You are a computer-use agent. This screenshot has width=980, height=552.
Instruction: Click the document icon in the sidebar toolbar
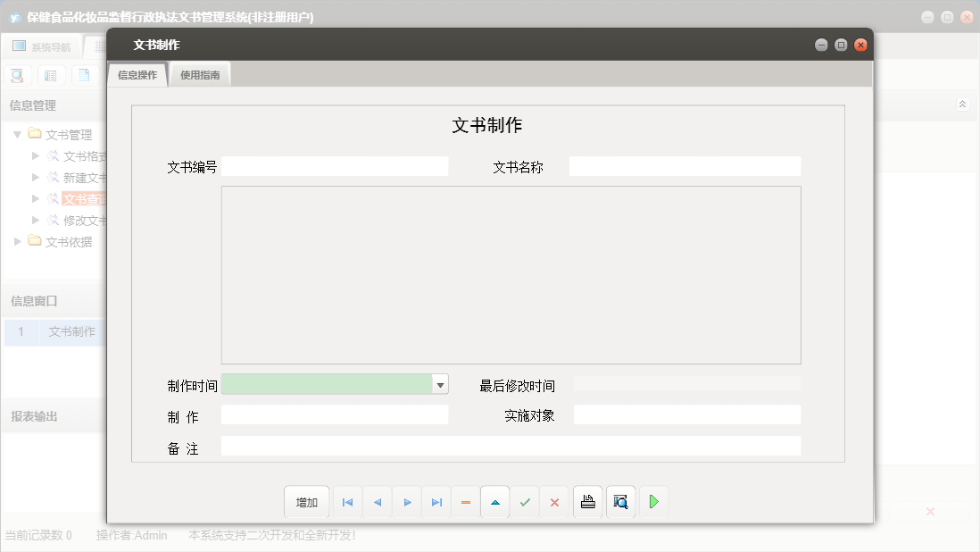(x=83, y=75)
